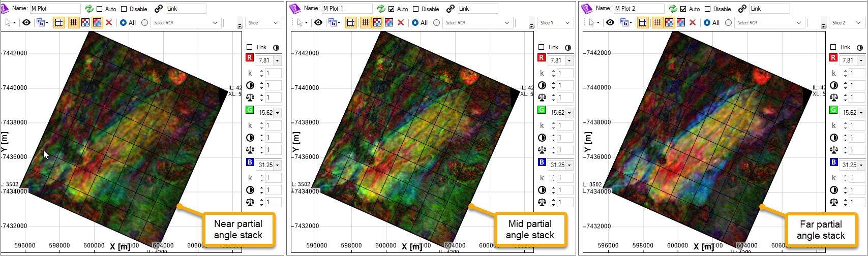The height and width of the screenshot is (256, 868).
Task: Open the Select ROI dropdown in M Plot
Action: 215,22
